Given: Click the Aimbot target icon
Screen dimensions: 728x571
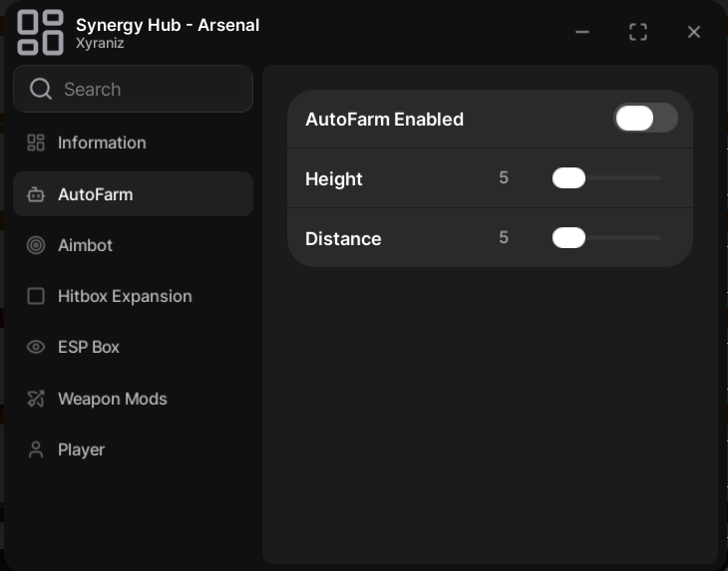Looking at the screenshot, I should tap(36, 245).
